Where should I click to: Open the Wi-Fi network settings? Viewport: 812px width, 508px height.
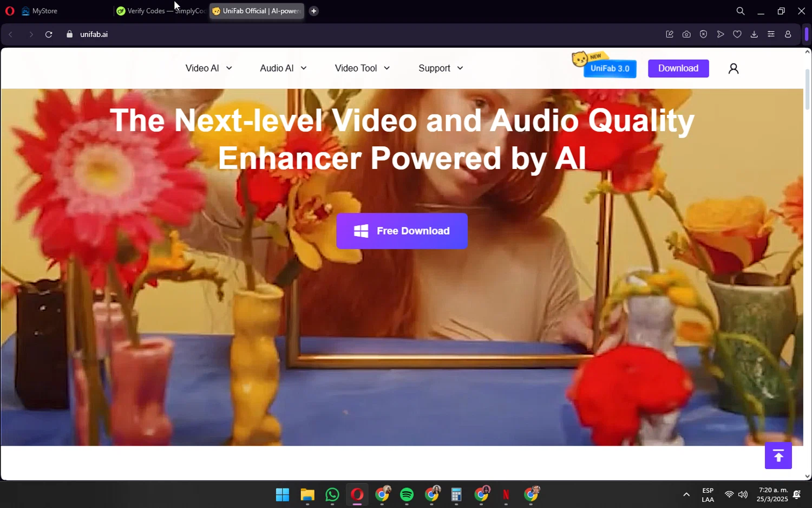(729, 494)
